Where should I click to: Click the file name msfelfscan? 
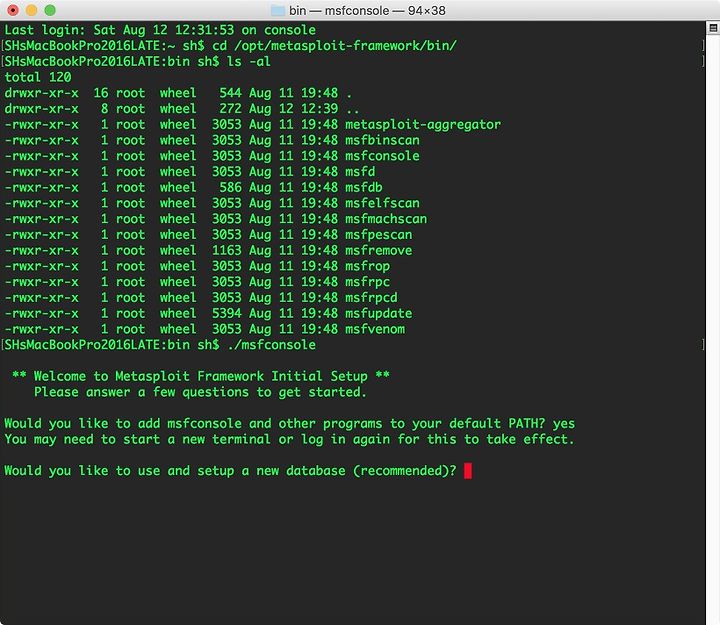382,203
